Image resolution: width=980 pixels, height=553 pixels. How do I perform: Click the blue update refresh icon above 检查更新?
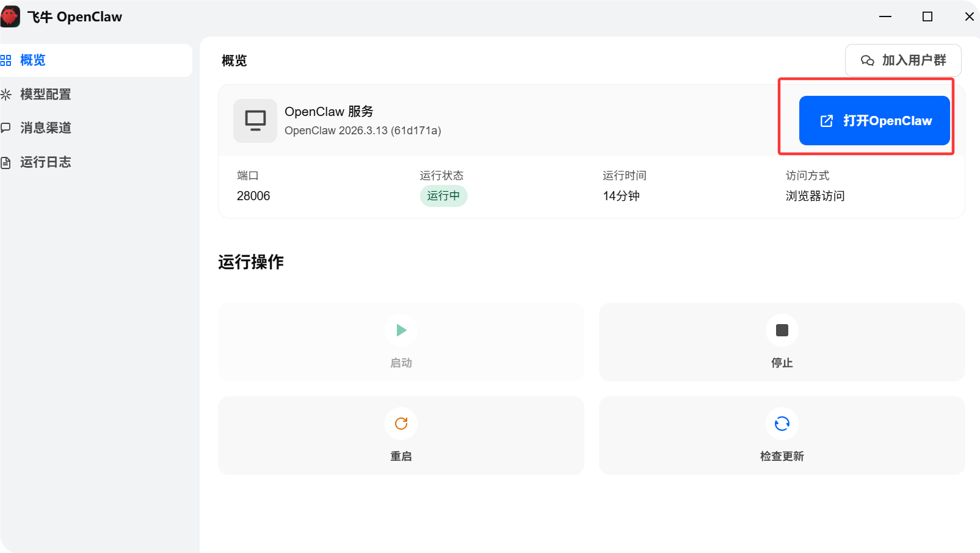[782, 424]
